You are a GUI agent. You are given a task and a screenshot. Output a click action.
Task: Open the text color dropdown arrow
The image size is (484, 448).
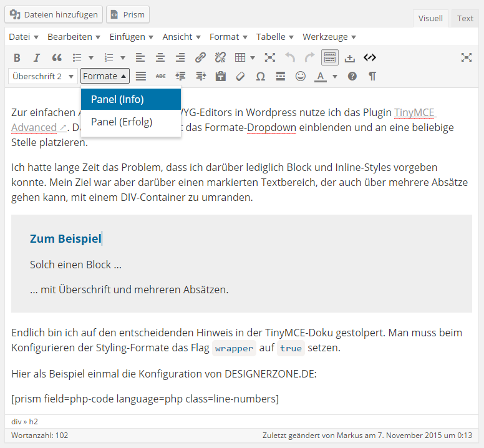[334, 76]
